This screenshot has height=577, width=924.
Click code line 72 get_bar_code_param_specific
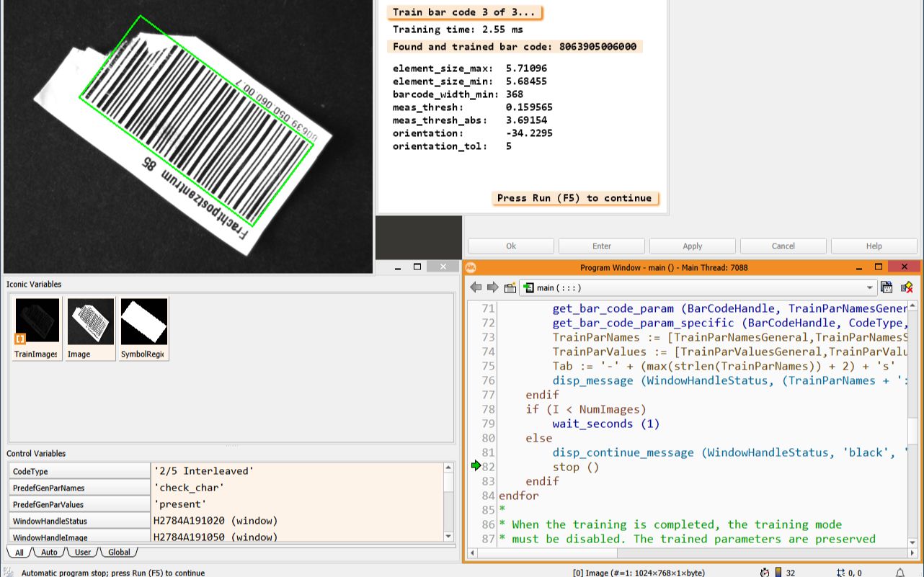(729, 323)
